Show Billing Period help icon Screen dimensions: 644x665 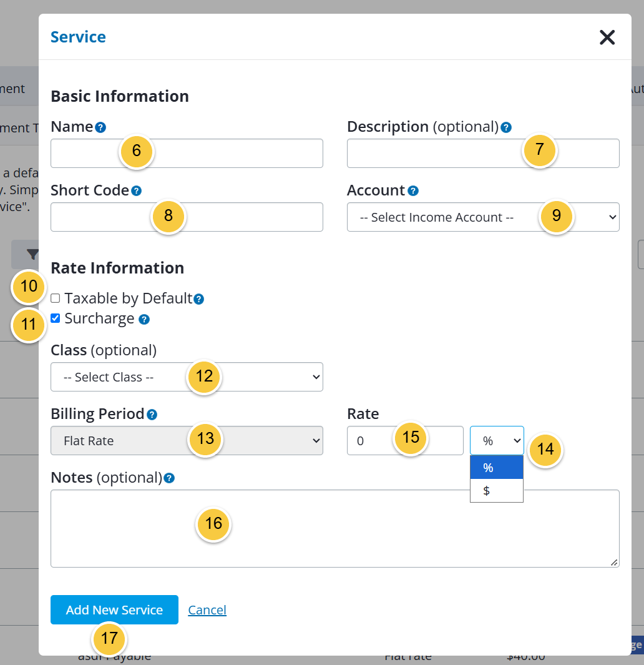coord(152,415)
